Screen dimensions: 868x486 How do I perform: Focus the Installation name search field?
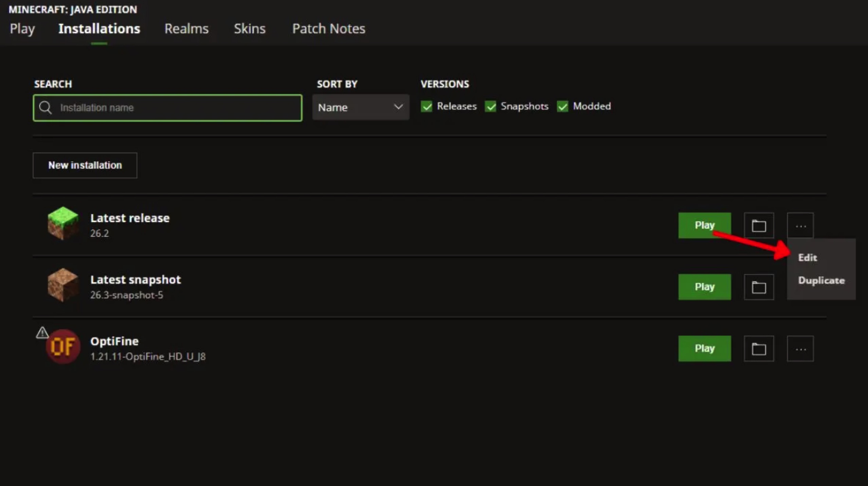167,108
